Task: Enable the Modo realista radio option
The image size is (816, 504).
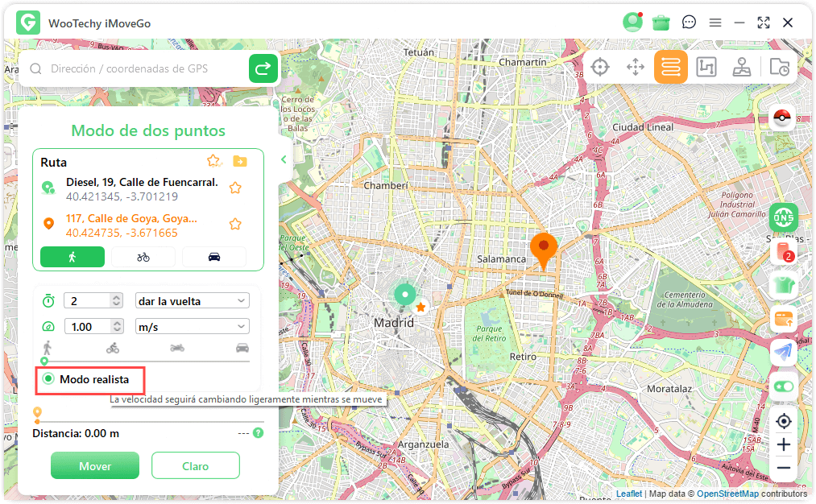Action: [x=49, y=378]
